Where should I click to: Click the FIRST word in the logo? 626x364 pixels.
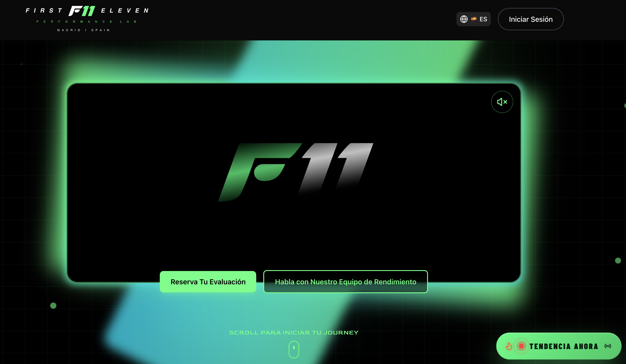(x=44, y=10)
